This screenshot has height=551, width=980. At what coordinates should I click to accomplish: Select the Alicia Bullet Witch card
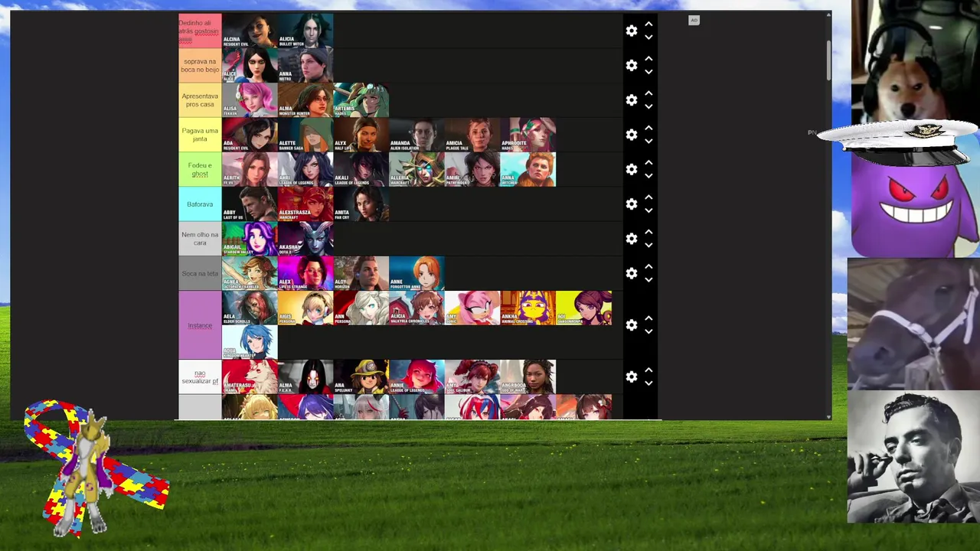coord(305,31)
